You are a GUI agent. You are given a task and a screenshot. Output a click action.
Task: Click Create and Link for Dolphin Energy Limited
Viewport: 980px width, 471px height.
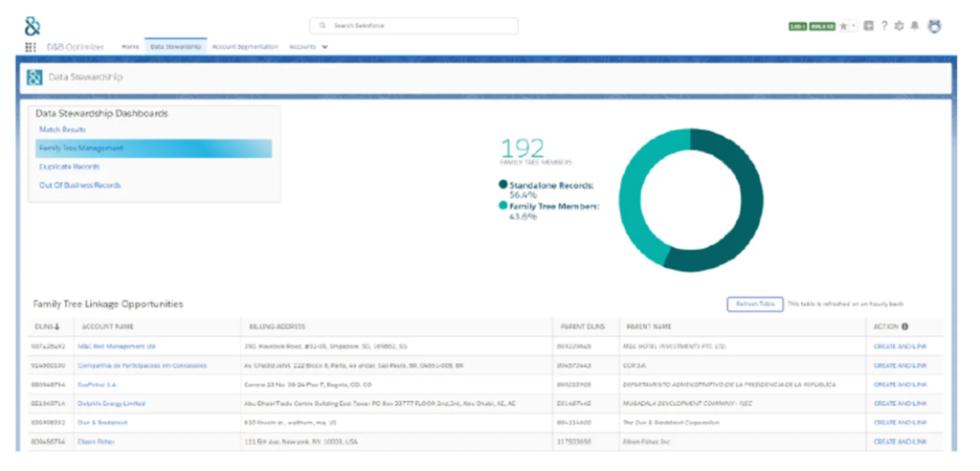coord(900,403)
